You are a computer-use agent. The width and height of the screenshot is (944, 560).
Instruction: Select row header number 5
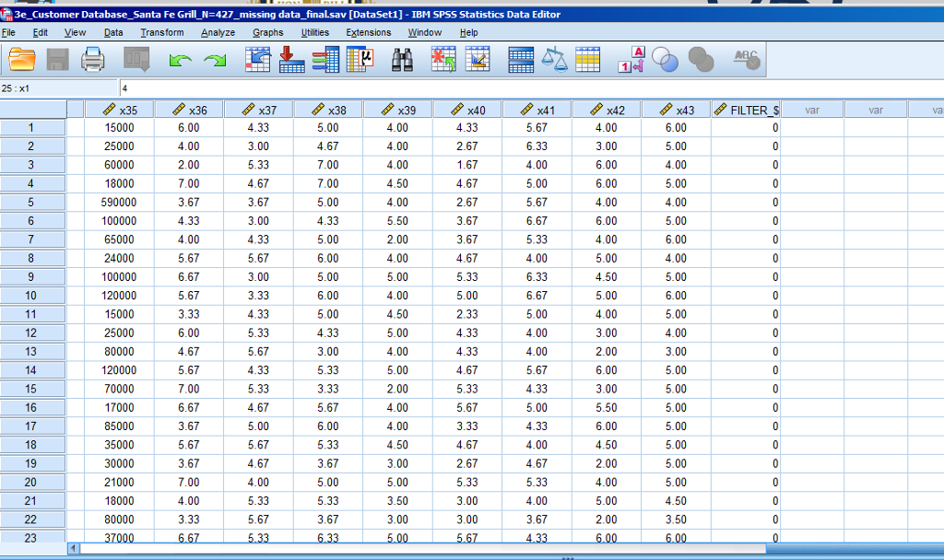tap(32, 202)
